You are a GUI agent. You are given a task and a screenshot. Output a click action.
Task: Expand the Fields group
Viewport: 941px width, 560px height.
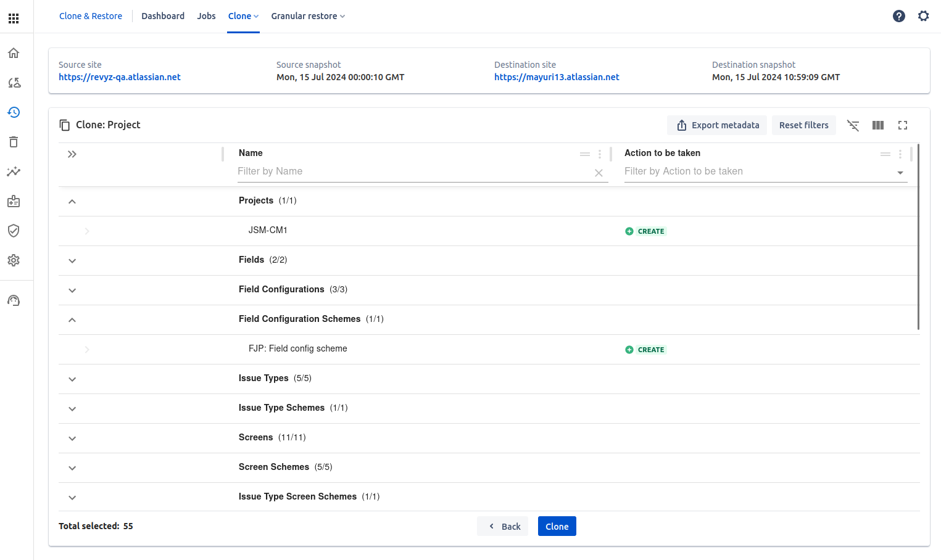coord(72,261)
